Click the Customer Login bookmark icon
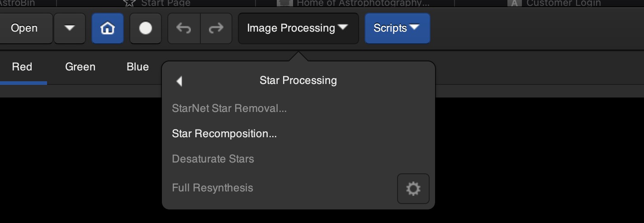644x223 pixels. pos(514,3)
